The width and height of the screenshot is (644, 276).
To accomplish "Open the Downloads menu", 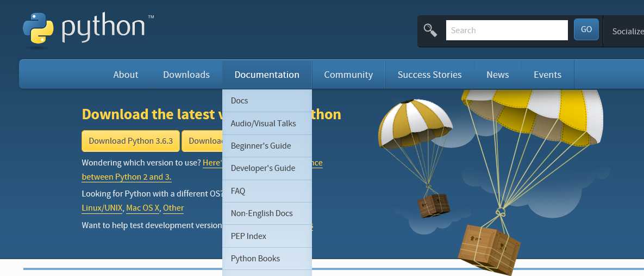I will [x=186, y=75].
